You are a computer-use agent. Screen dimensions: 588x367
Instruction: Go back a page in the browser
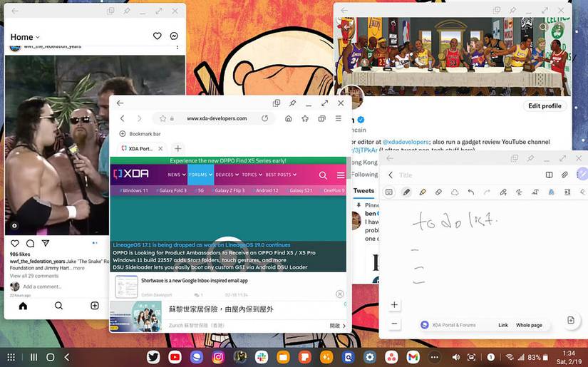(123, 118)
